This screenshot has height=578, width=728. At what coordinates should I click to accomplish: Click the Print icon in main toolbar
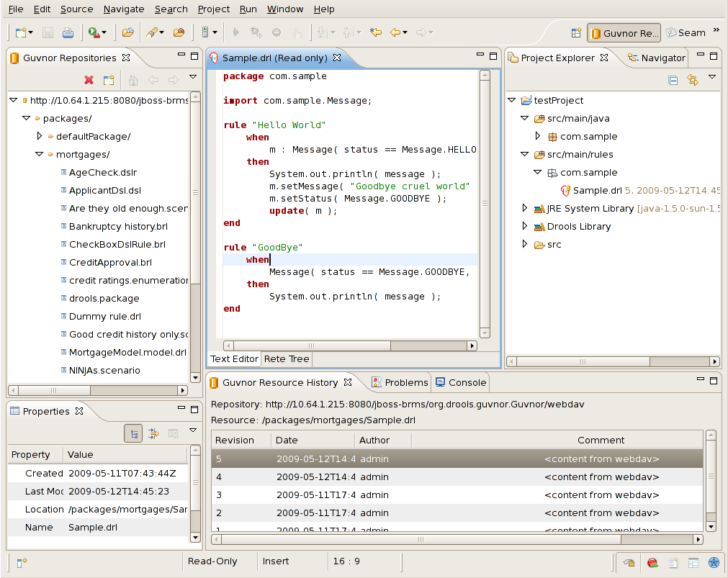coord(68,32)
